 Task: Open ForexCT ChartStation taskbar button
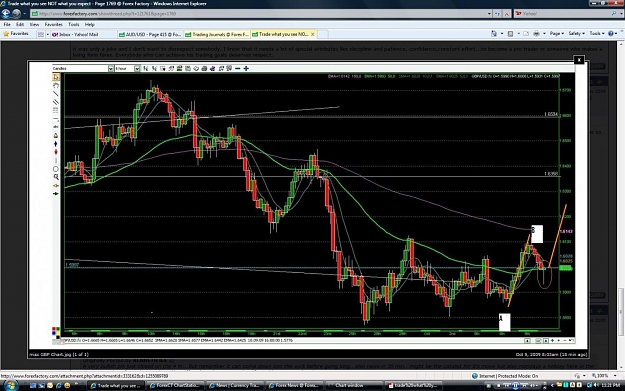point(175,385)
